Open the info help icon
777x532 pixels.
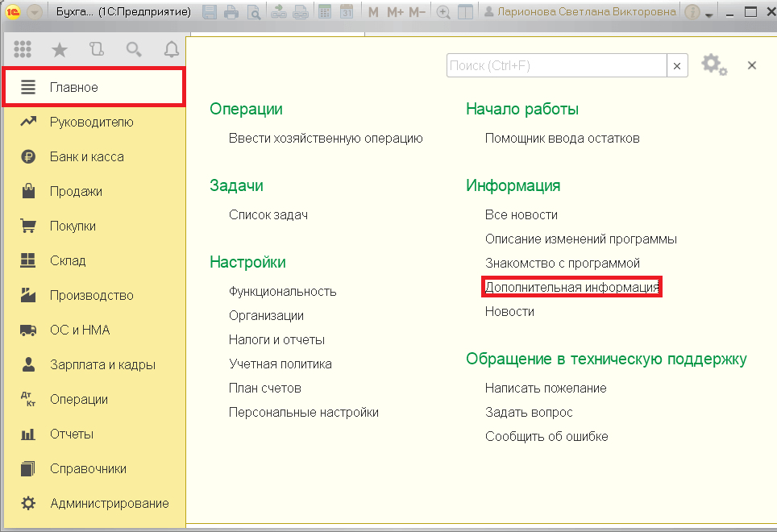[692, 12]
